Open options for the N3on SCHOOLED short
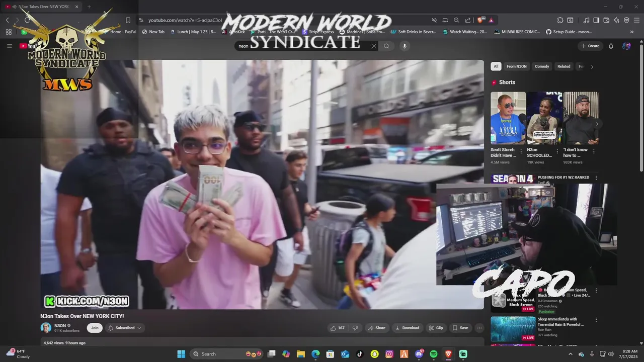The image size is (644, 362). [557, 151]
